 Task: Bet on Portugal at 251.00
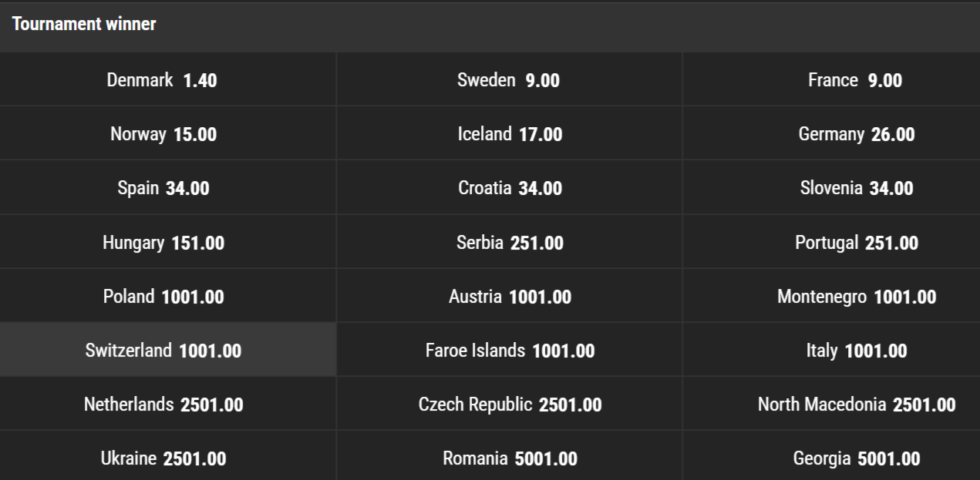pos(856,243)
